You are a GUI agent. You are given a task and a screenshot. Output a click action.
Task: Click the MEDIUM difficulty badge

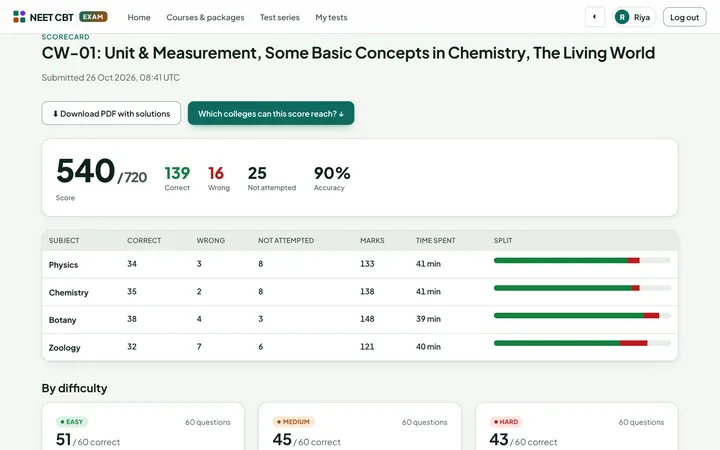point(293,422)
